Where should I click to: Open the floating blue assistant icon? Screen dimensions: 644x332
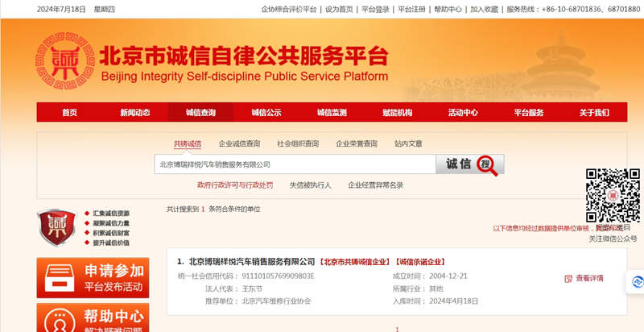pyautogui.click(x=637, y=282)
